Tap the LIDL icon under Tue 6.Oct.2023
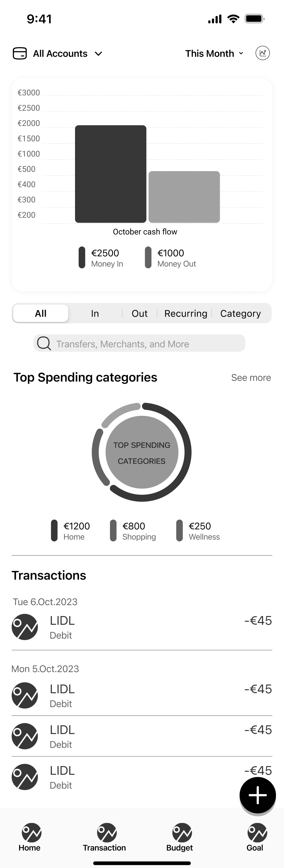 25,627
